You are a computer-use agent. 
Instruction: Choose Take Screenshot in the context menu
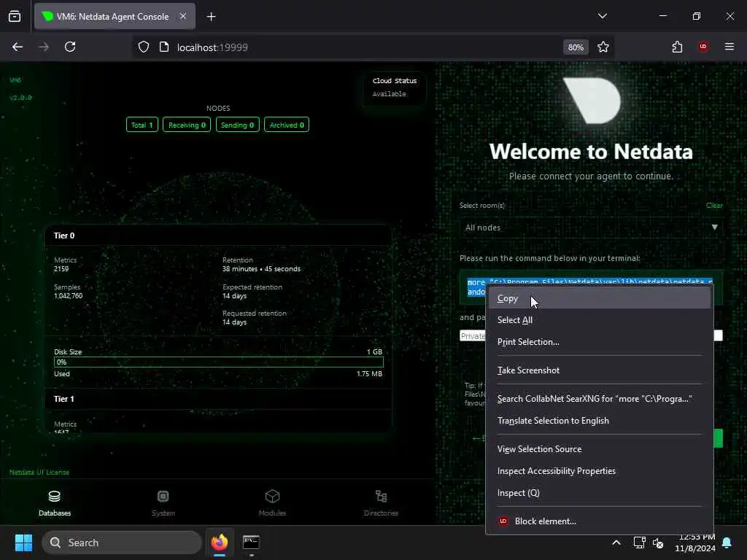click(600, 370)
